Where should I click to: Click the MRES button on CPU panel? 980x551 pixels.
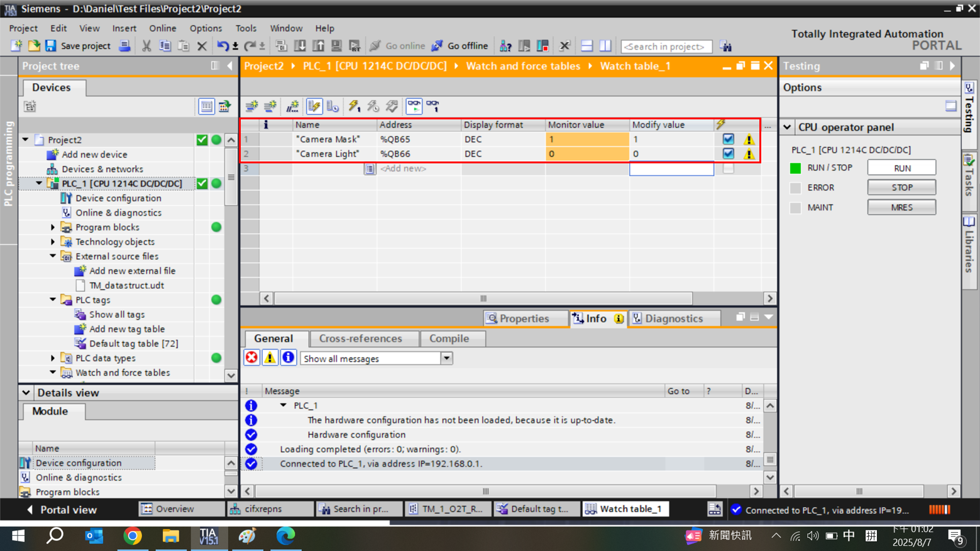902,207
